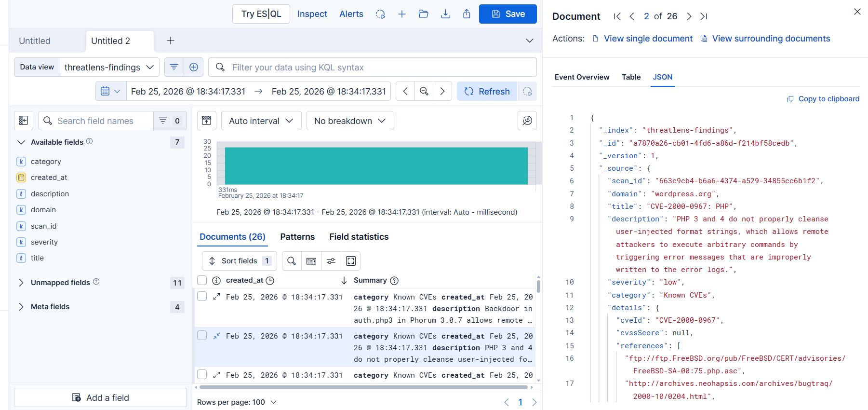The image size is (868, 410).
Task: Filter fields by type icon
Action: 170,121
